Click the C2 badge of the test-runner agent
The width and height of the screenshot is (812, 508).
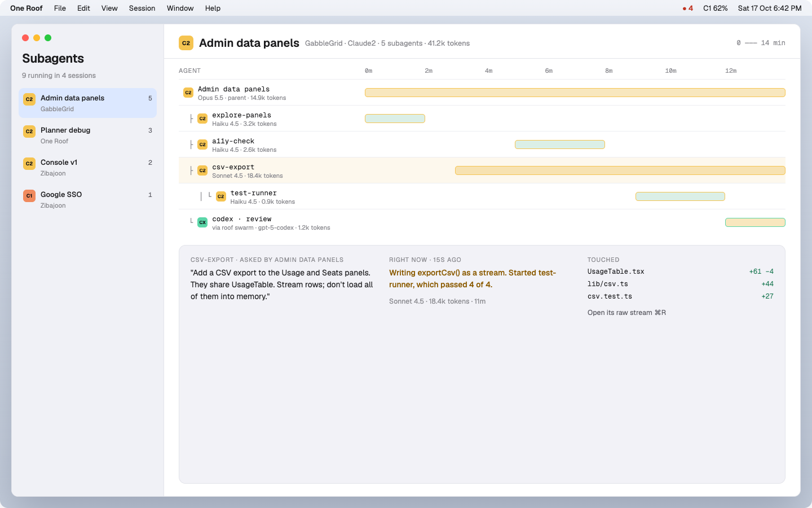(221, 196)
